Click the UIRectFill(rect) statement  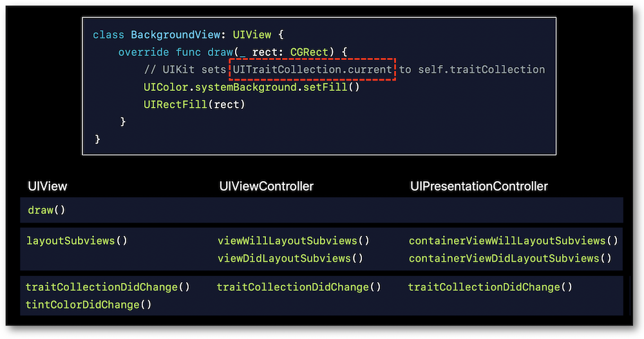tap(194, 104)
